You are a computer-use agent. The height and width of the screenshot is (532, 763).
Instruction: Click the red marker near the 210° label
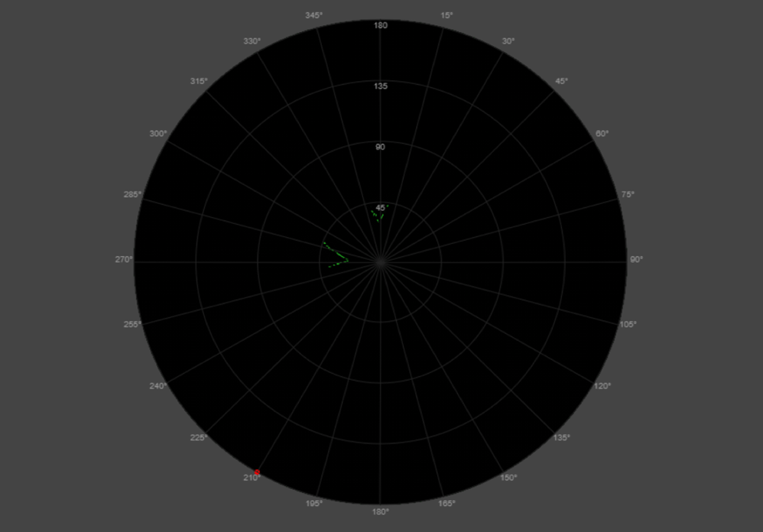258,473
